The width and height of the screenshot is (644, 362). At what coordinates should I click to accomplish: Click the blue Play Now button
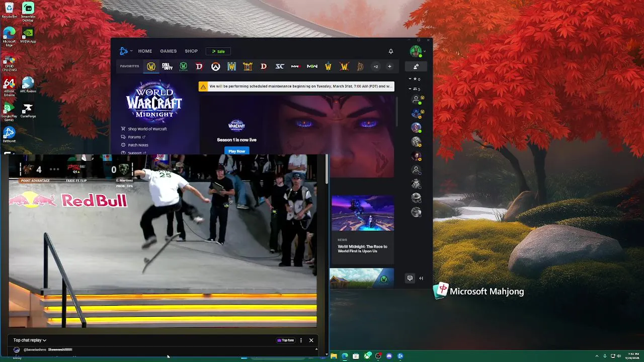click(x=236, y=151)
